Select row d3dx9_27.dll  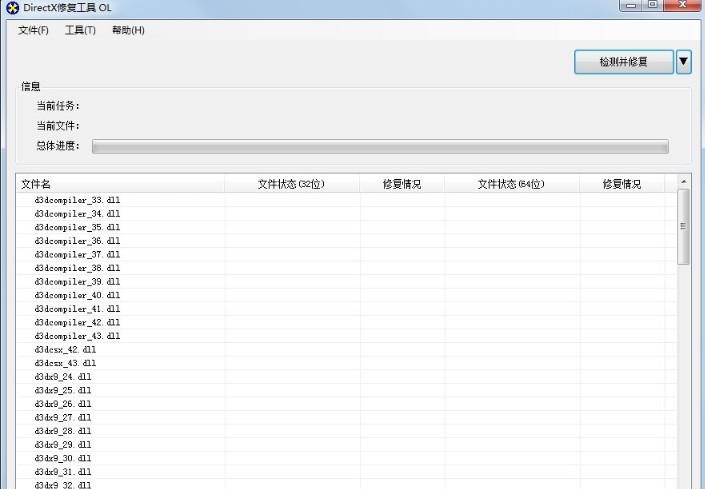347,417
